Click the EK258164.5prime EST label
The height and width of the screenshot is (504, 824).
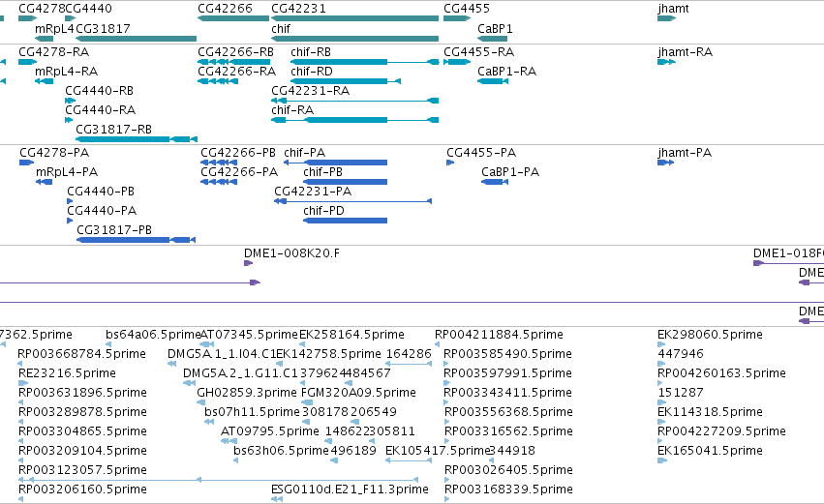[351, 335]
